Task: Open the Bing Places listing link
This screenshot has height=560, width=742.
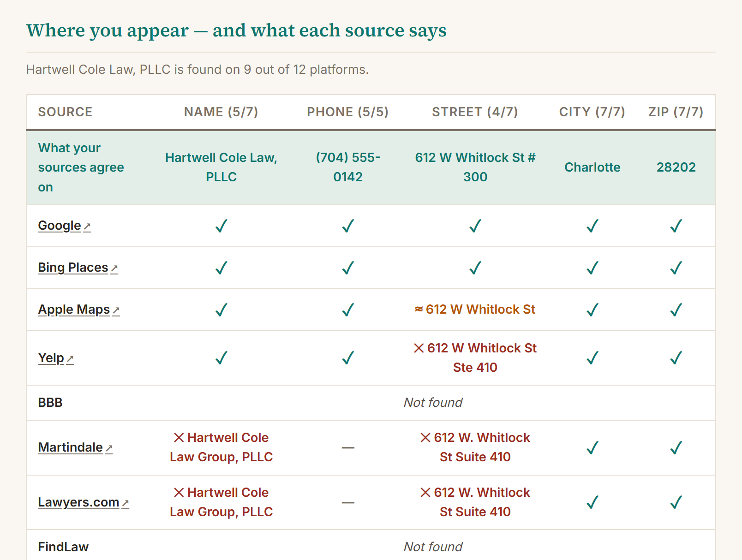Action: click(78, 268)
